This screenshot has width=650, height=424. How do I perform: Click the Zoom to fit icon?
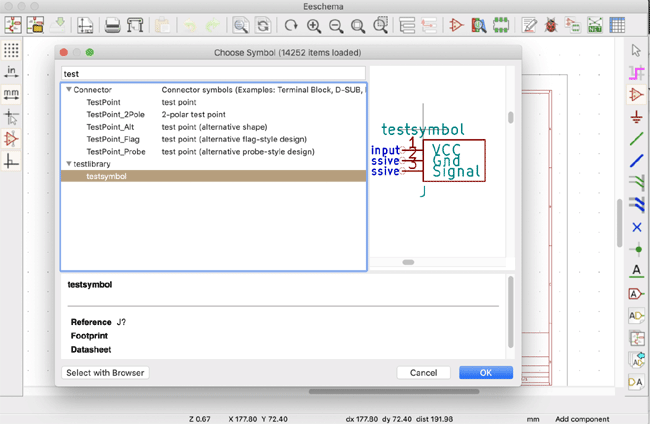358,25
